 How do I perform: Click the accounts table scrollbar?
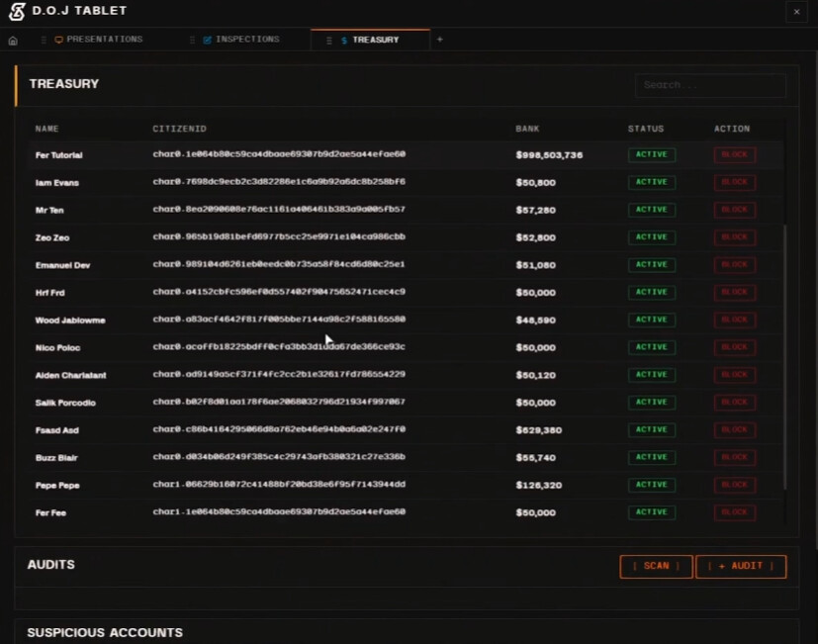(x=784, y=357)
